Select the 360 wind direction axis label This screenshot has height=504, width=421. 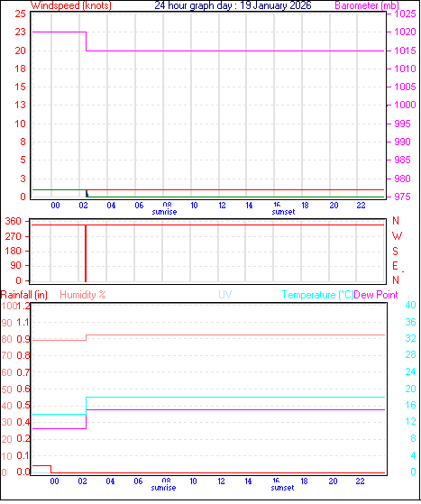tap(14, 221)
